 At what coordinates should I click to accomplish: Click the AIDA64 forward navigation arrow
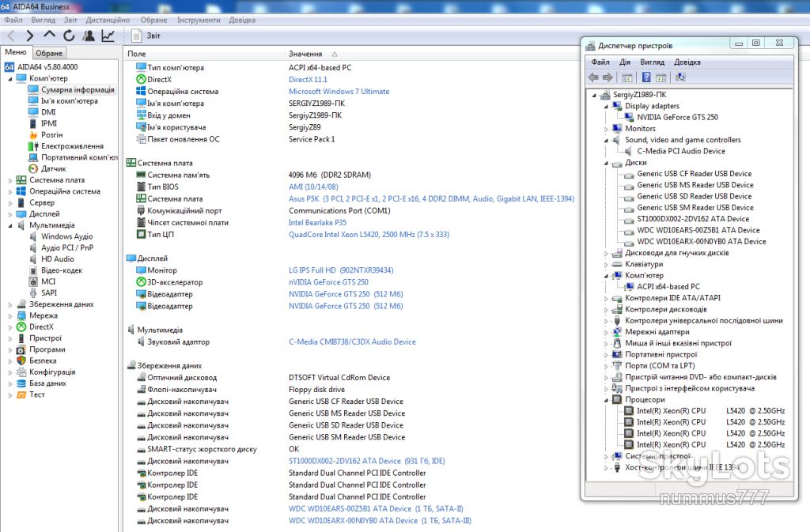pyautogui.click(x=30, y=36)
